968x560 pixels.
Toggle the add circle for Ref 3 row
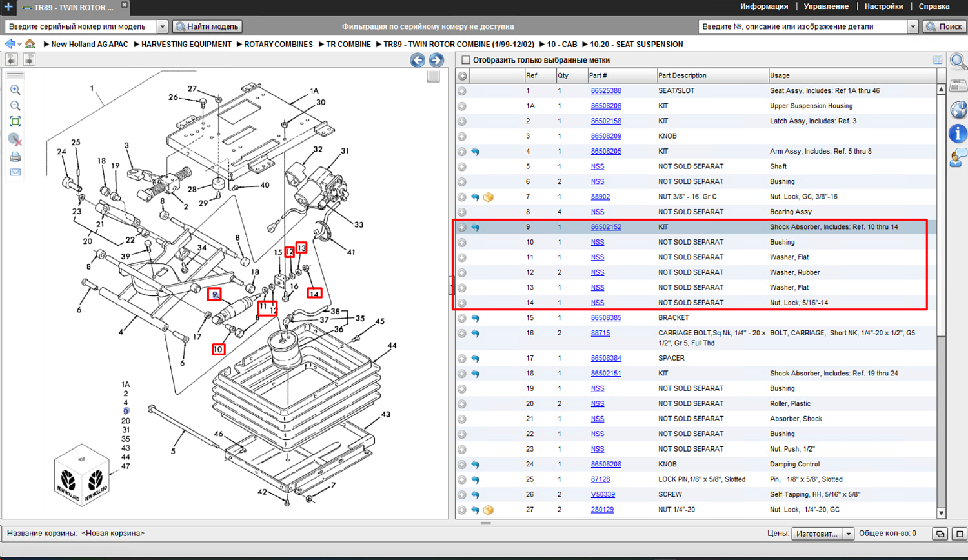[x=462, y=137]
